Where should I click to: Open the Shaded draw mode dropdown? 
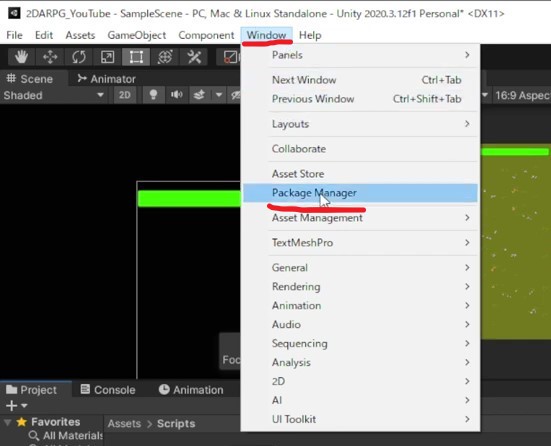(53, 95)
